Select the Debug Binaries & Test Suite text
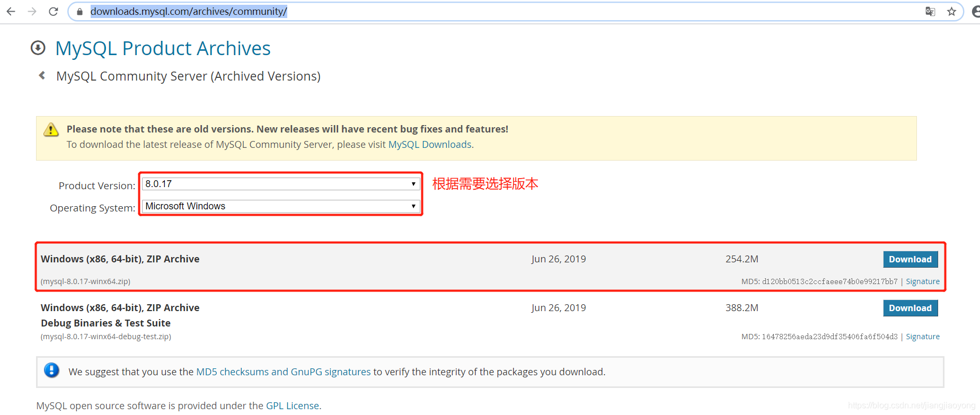This screenshot has height=415, width=980. pos(105,323)
